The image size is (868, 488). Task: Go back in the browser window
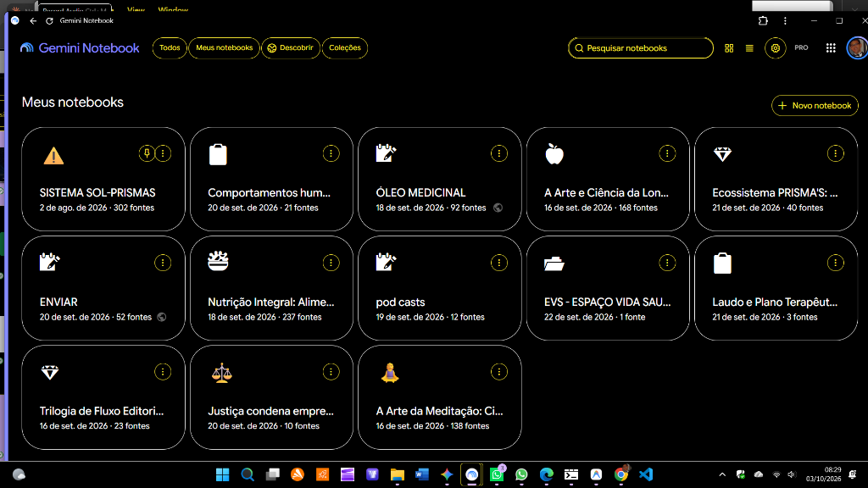33,20
